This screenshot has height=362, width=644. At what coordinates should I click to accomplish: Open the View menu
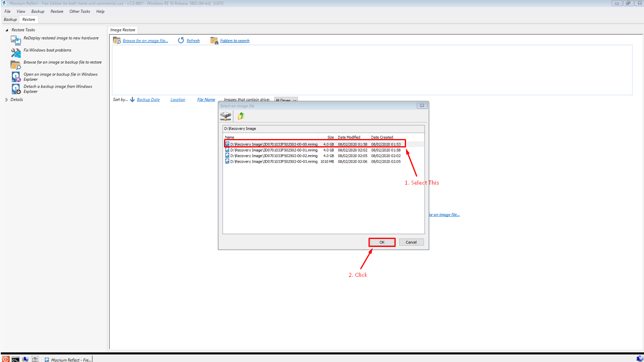(21, 11)
